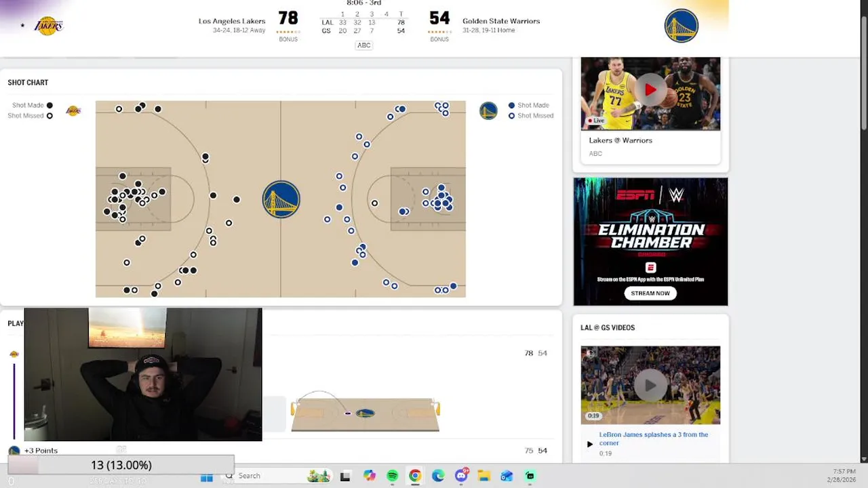Click the play icon beside the LeBron video title
This screenshot has width=868, height=488.
coord(589,444)
